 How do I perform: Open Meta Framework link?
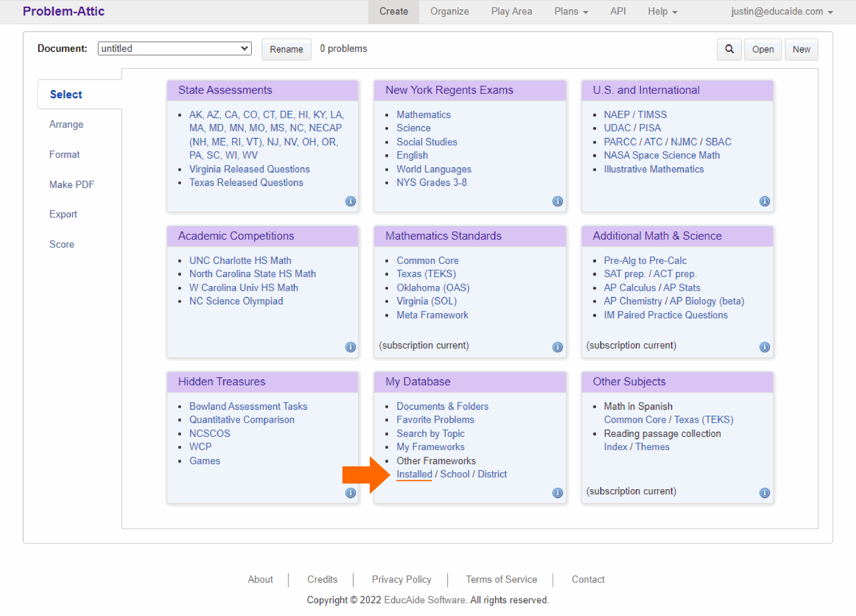432,315
